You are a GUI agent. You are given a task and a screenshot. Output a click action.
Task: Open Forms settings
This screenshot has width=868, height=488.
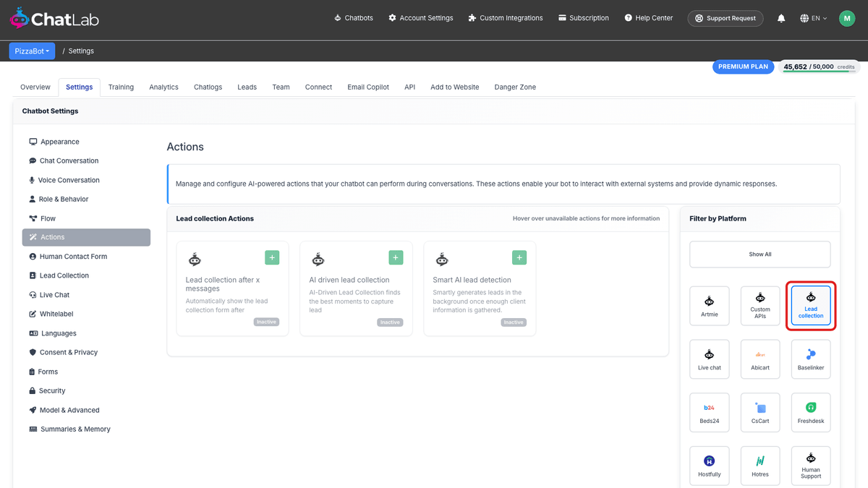click(86, 372)
